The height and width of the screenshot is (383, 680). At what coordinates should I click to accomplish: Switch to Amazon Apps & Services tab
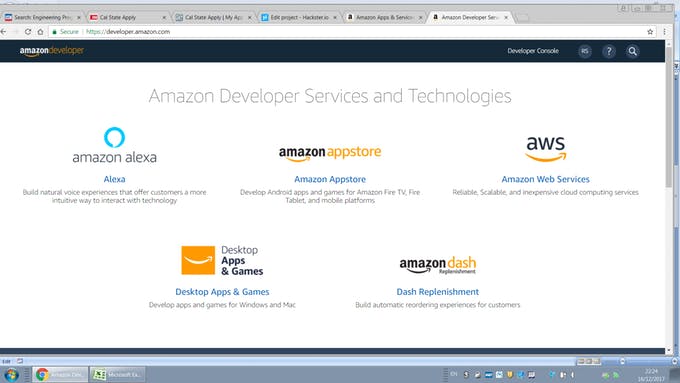pos(384,17)
